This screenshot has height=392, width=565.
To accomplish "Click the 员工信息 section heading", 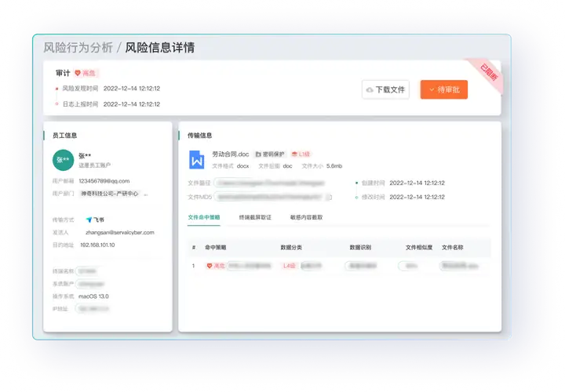I will click(x=65, y=136).
